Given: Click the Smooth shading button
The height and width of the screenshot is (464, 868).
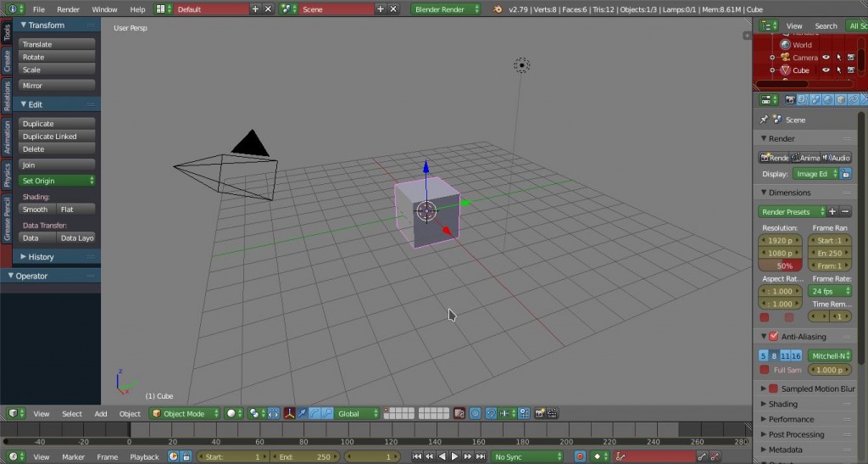Looking at the screenshot, I should pos(37,210).
